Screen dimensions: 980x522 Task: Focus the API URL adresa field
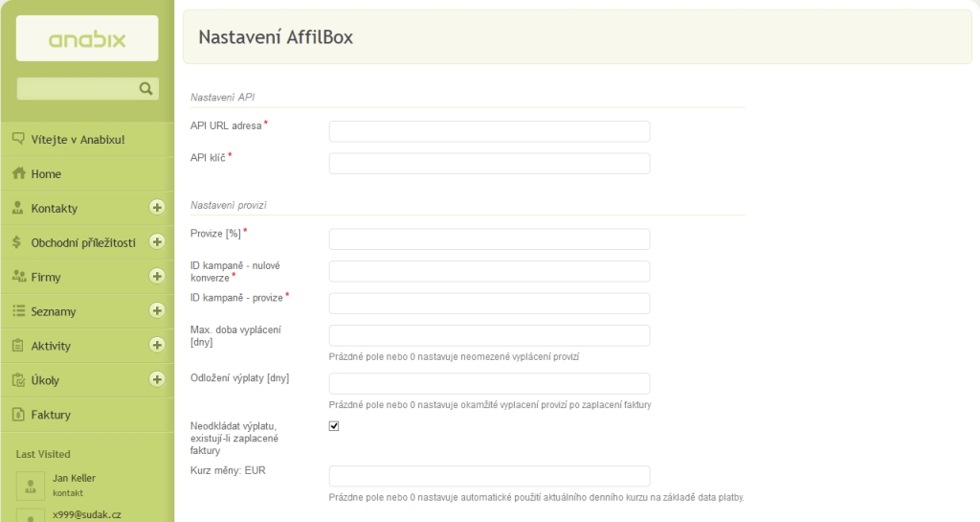click(489, 132)
